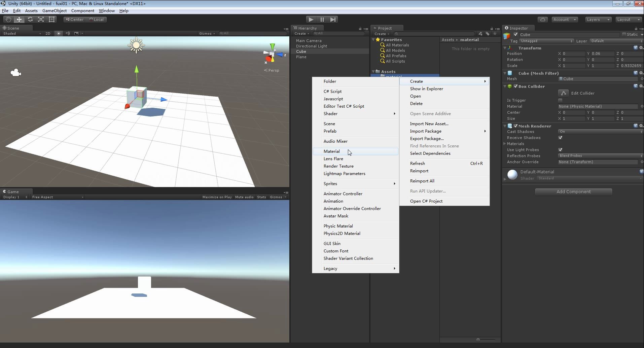Viewport: 644px width, 348px height.
Task: Open the scene lighting toggle icon
Action: [x=58, y=33]
